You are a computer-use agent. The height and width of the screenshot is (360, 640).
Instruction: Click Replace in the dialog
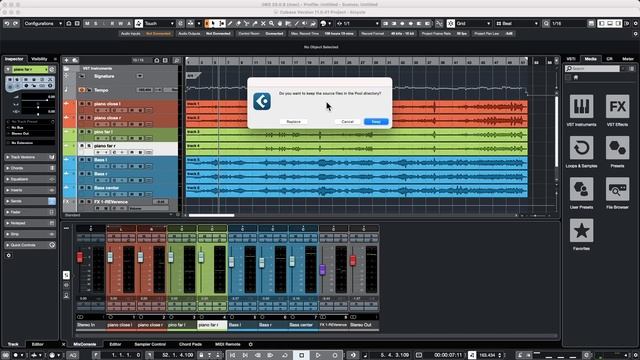[293, 122]
